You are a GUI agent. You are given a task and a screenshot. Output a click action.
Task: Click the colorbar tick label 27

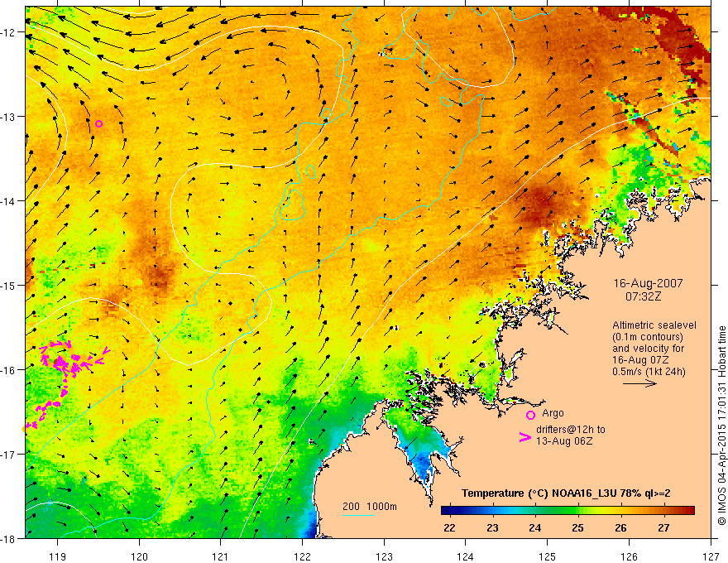point(663,527)
